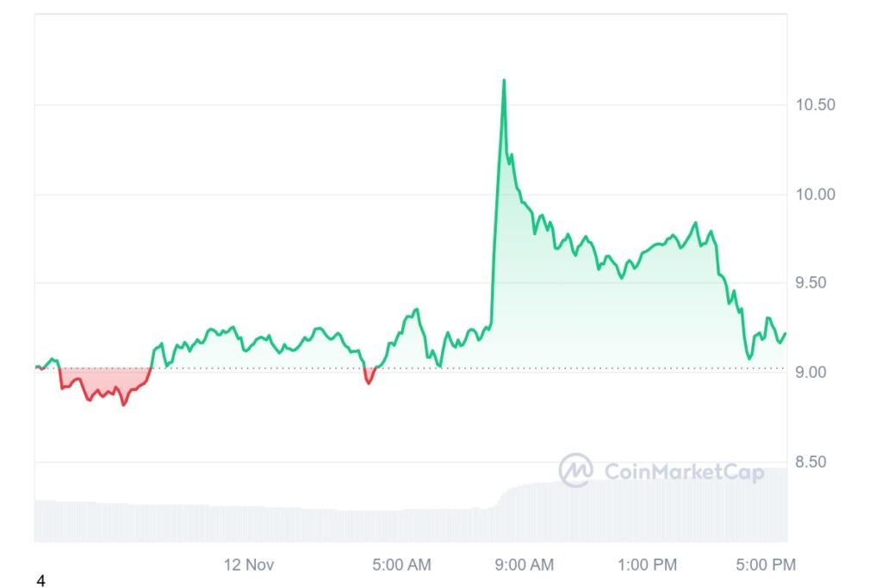Click the lowest point of red dip

click(124, 404)
